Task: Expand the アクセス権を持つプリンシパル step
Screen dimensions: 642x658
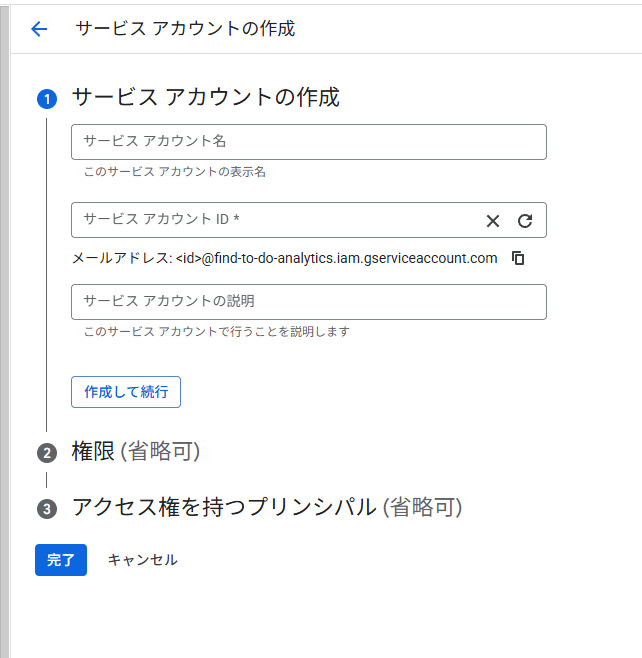Action: pyautogui.click(x=266, y=507)
